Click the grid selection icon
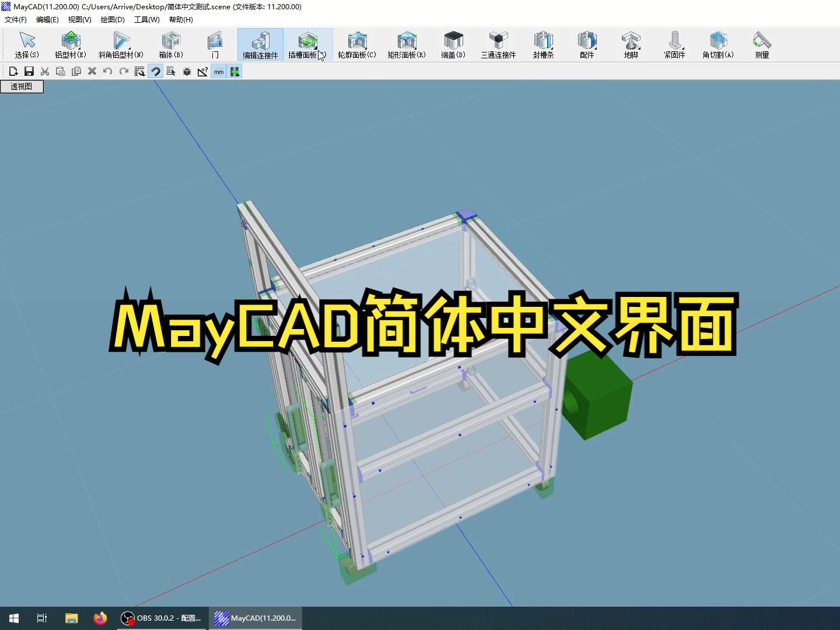The width and height of the screenshot is (840, 630). point(139,71)
